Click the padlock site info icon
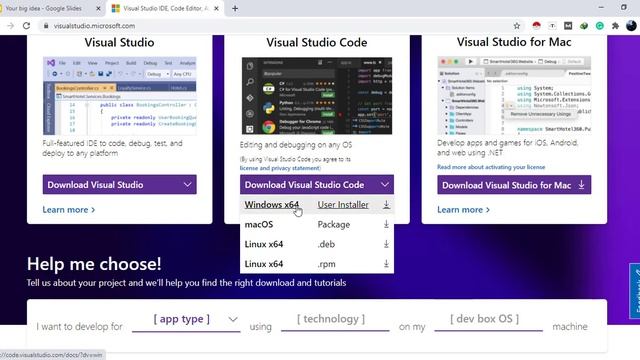This screenshot has width=640, height=360. click(x=46, y=26)
